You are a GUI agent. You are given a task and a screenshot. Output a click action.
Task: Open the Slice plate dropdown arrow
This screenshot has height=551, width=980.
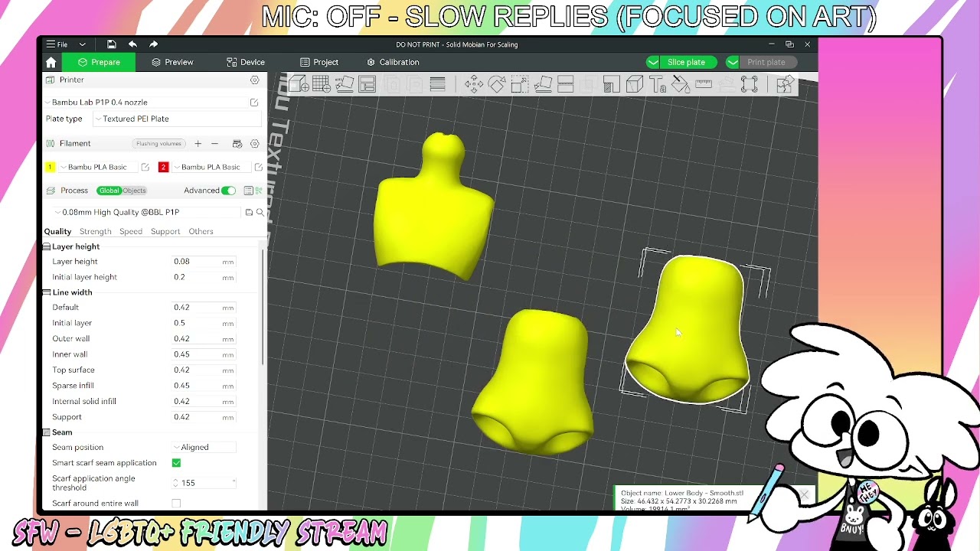[x=652, y=62]
